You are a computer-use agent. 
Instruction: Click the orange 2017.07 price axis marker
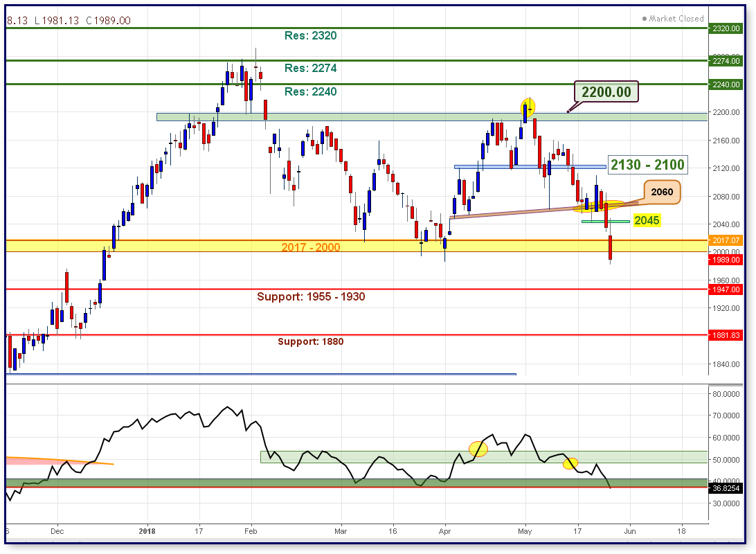(724, 240)
